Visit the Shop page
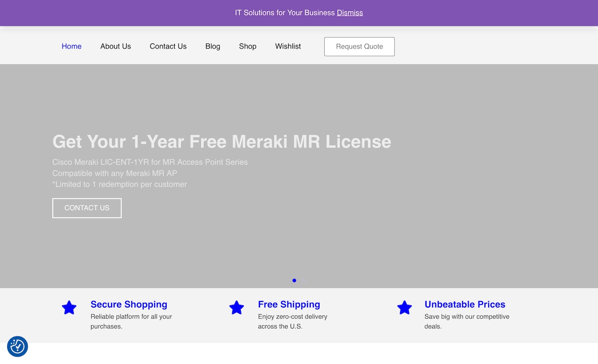 pos(248,46)
